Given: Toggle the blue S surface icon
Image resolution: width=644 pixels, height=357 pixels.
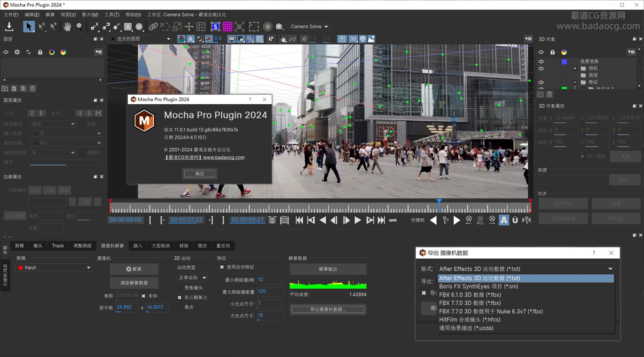Looking at the screenshot, I should 215,26.
